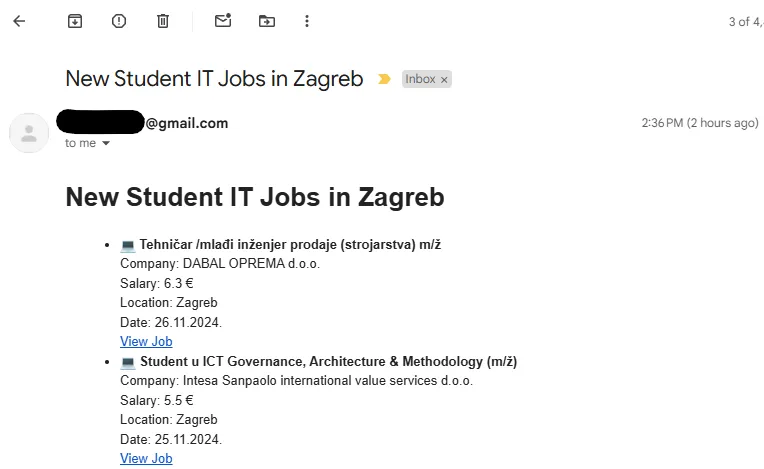The image size is (764, 469).
Task: Open the Move to folder icon
Action: 267,21
